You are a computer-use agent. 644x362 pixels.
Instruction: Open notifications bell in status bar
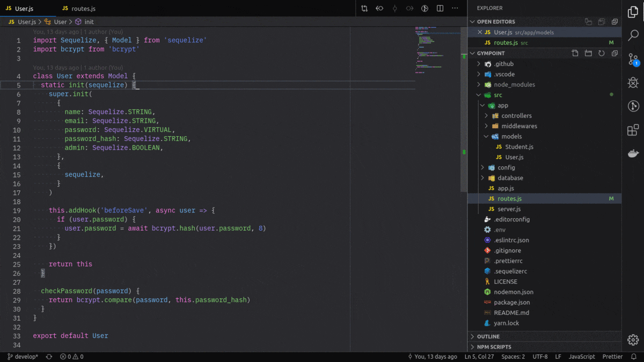pyautogui.click(x=634, y=357)
